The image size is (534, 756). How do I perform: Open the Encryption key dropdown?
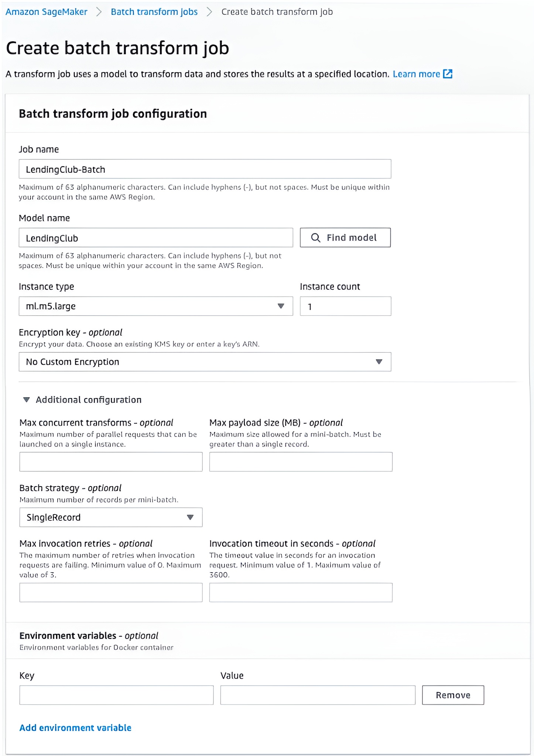(x=205, y=362)
